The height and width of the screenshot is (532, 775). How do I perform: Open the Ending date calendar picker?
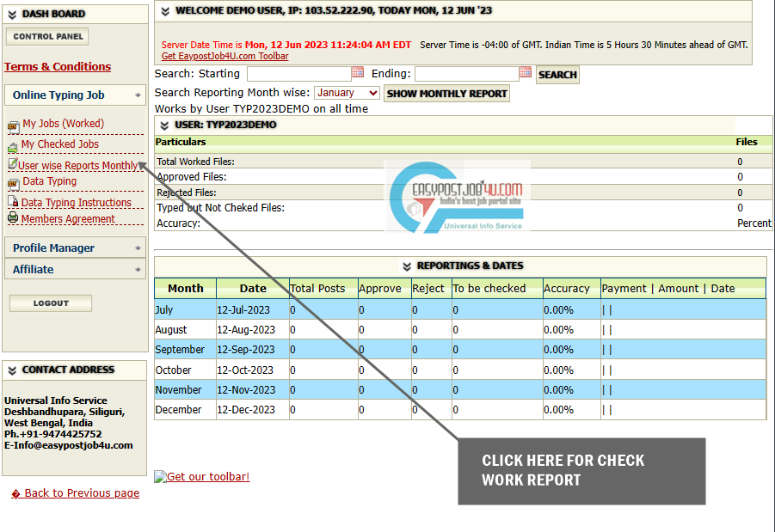tap(526, 72)
